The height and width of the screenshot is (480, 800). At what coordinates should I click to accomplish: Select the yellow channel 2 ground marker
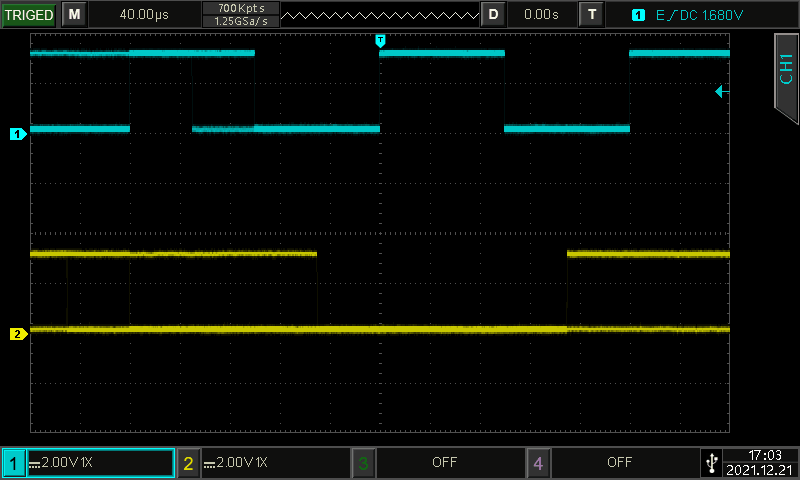[17, 334]
